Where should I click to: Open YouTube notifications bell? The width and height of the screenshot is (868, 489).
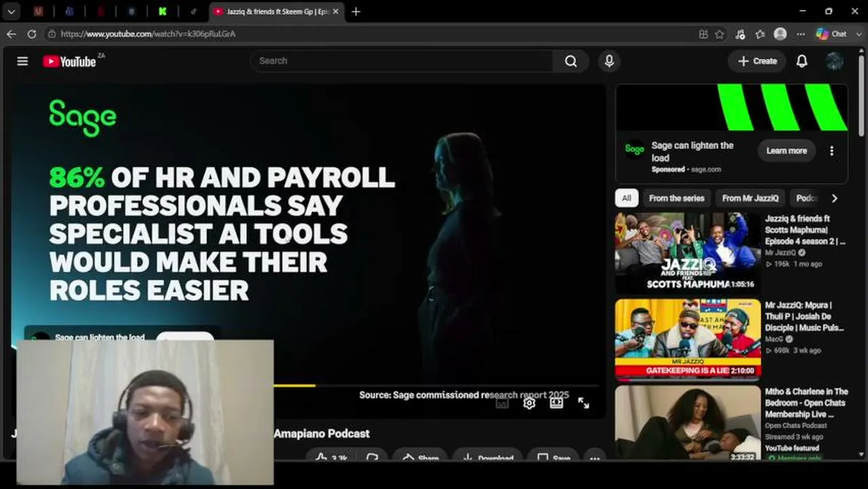click(x=802, y=61)
